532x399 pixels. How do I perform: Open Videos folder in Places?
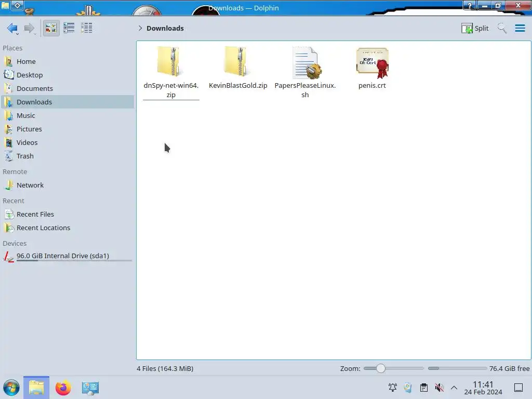point(68,143)
